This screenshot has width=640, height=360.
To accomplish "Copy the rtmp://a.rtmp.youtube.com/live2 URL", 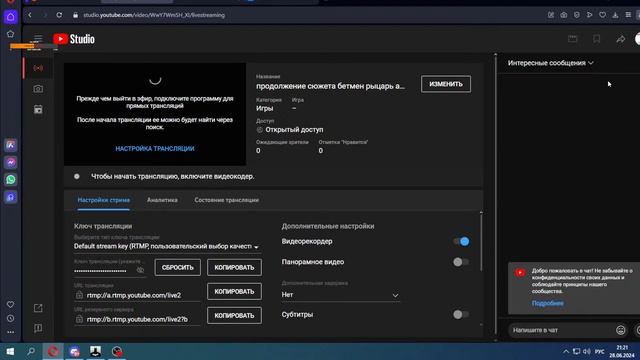I will [234, 291].
